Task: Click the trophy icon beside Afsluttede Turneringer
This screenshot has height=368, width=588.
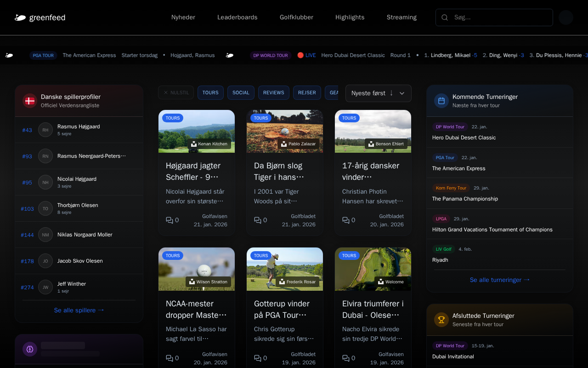Action: (441, 320)
